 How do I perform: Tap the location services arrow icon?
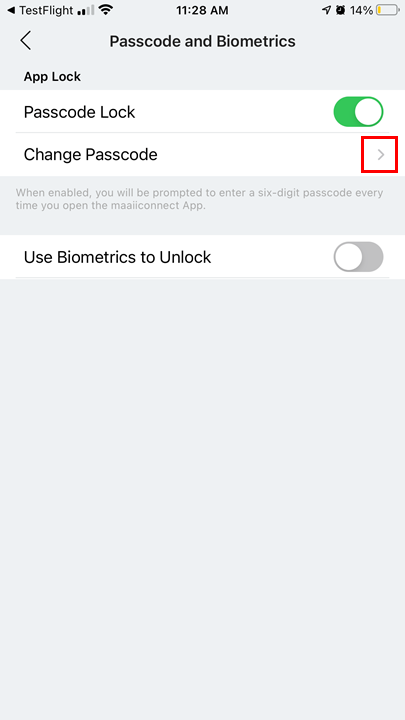pyautogui.click(x=326, y=10)
